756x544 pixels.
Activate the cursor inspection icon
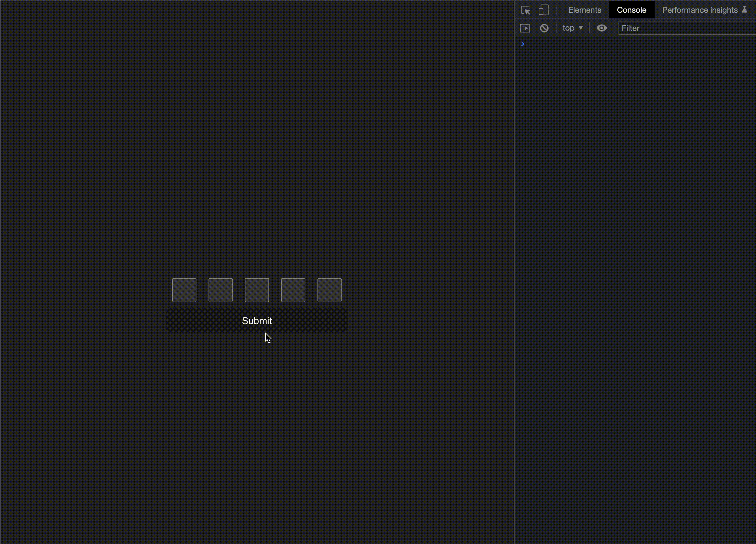coord(526,10)
